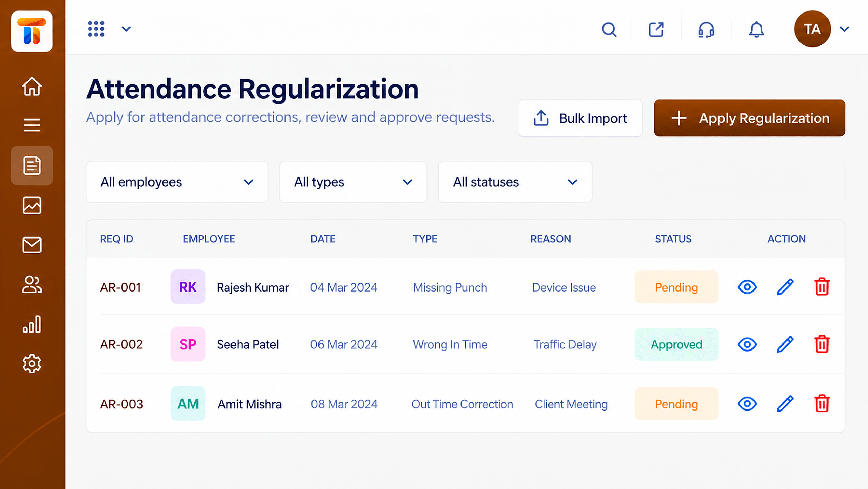Click the search magnifier icon
The width and height of the screenshot is (868, 489).
pos(609,30)
